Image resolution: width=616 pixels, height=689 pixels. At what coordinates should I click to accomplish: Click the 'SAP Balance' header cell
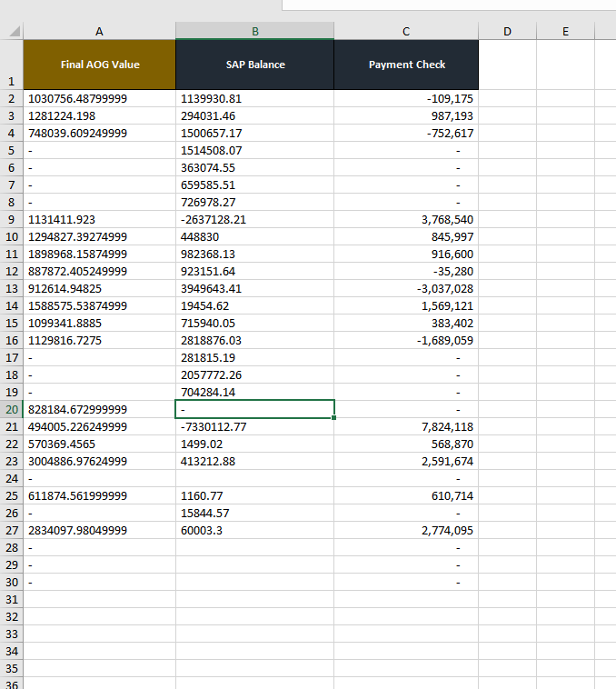tap(254, 65)
